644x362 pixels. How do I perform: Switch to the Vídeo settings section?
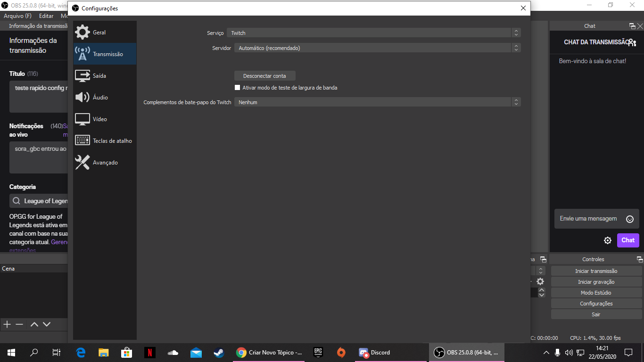pyautogui.click(x=105, y=119)
